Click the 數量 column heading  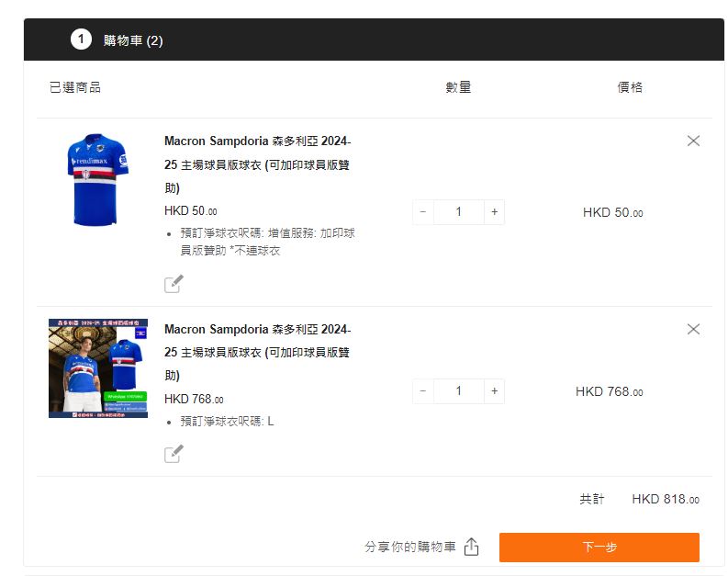458,87
